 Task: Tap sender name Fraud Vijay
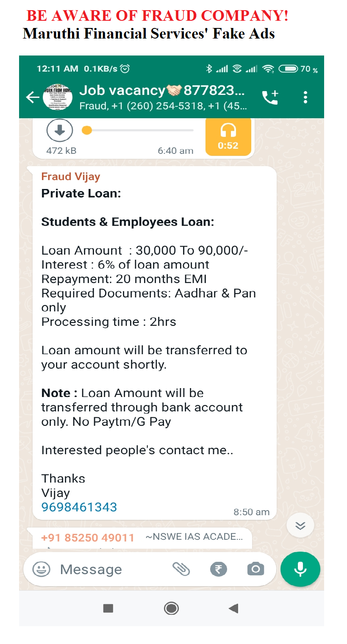71,177
